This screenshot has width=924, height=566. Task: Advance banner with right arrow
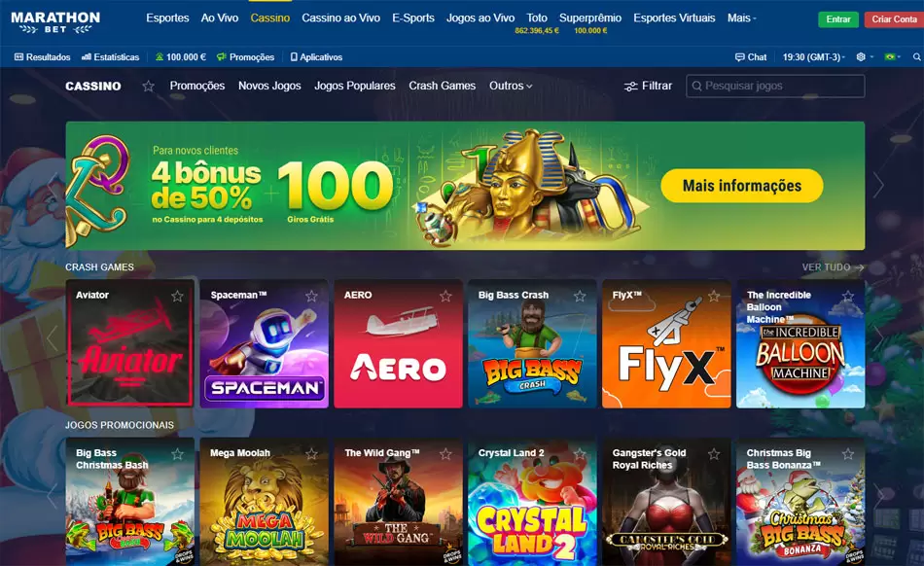point(878,185)
